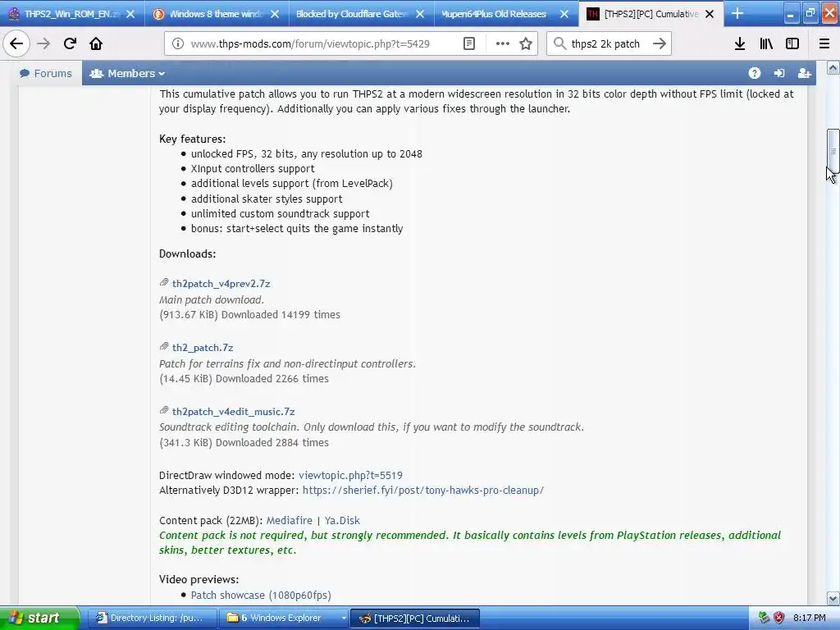Click the 'Key features:' heading text
The image size is (840, 630).
(192, 139)
